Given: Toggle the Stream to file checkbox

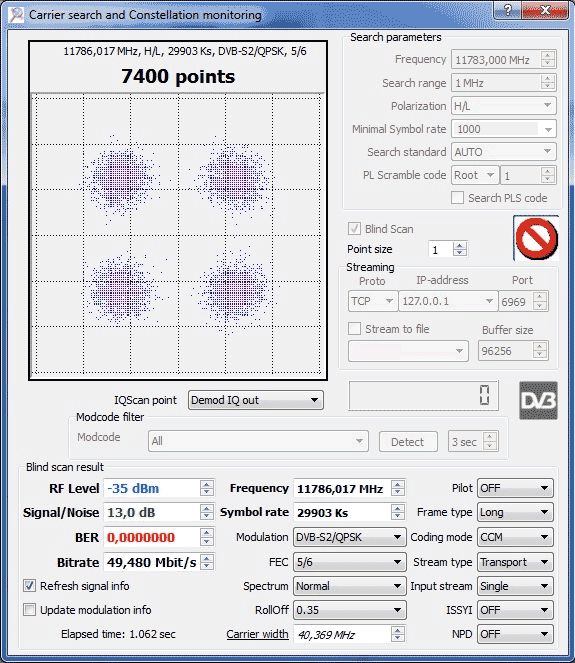Looking at the screenshot, I should pos(354,329).
